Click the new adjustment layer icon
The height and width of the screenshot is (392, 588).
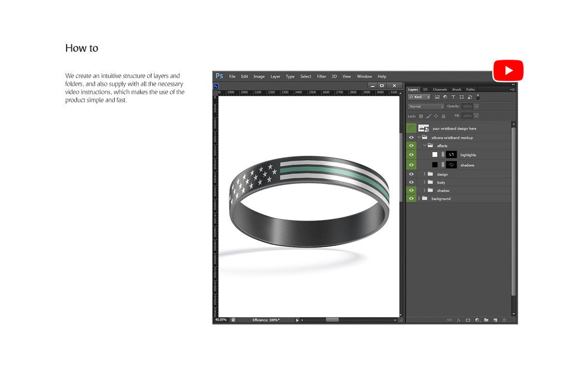click(477, 320)
